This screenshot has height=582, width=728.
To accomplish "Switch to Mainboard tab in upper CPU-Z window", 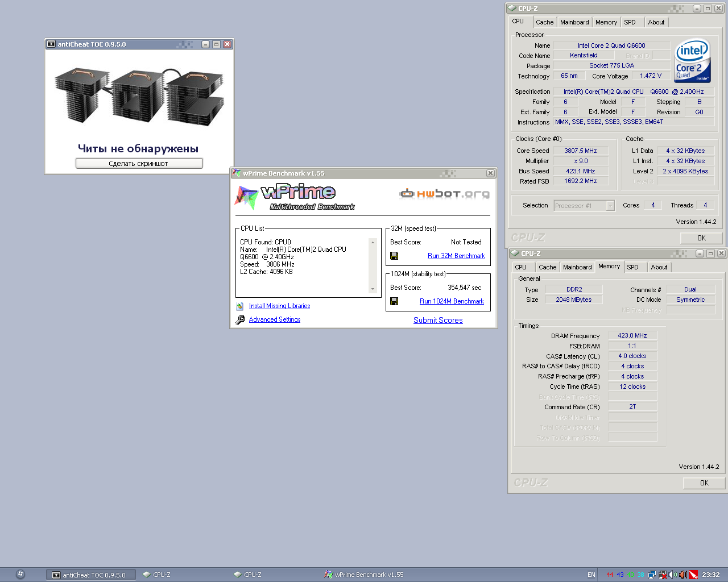I will 574,22.
